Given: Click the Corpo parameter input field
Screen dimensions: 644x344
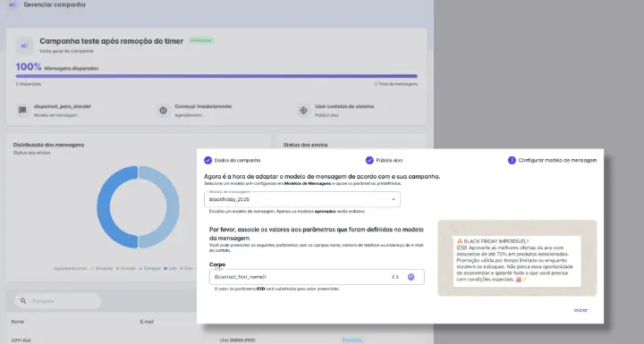Looking at the screenshot, I should point(317,277).
